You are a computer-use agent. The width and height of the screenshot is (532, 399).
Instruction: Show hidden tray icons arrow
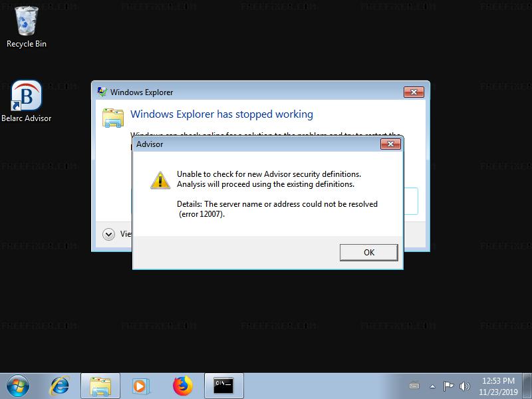(x=432, y=386)
